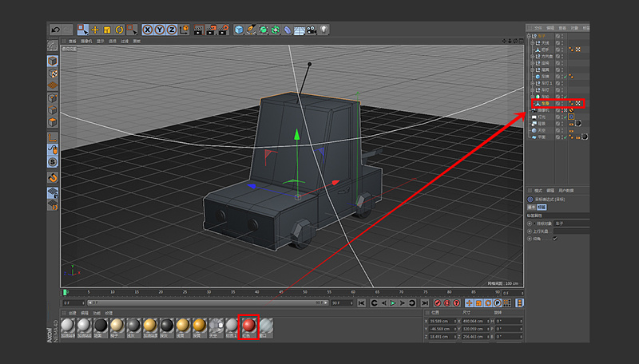
Task: Open 对象 menu in Object Manager
Action: 574,28
